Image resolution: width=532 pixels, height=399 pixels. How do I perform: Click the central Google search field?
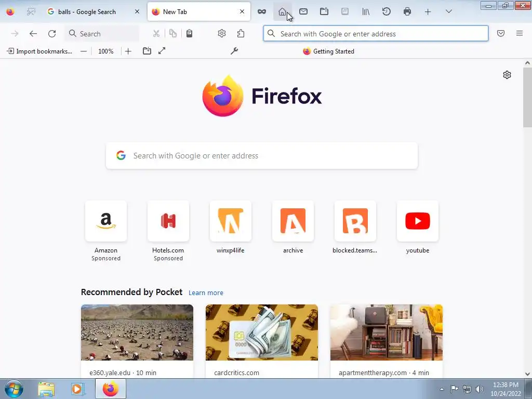[x=262, y=155]
